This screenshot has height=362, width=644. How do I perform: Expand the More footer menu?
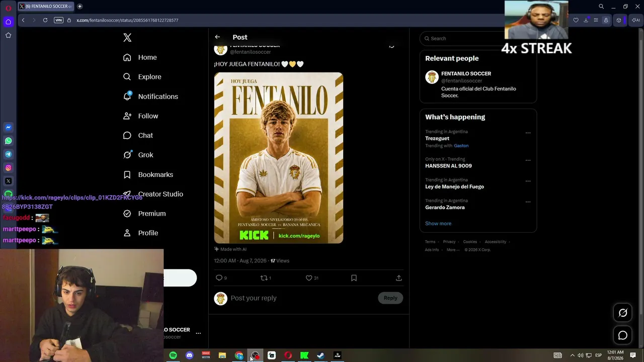point(453,250)
